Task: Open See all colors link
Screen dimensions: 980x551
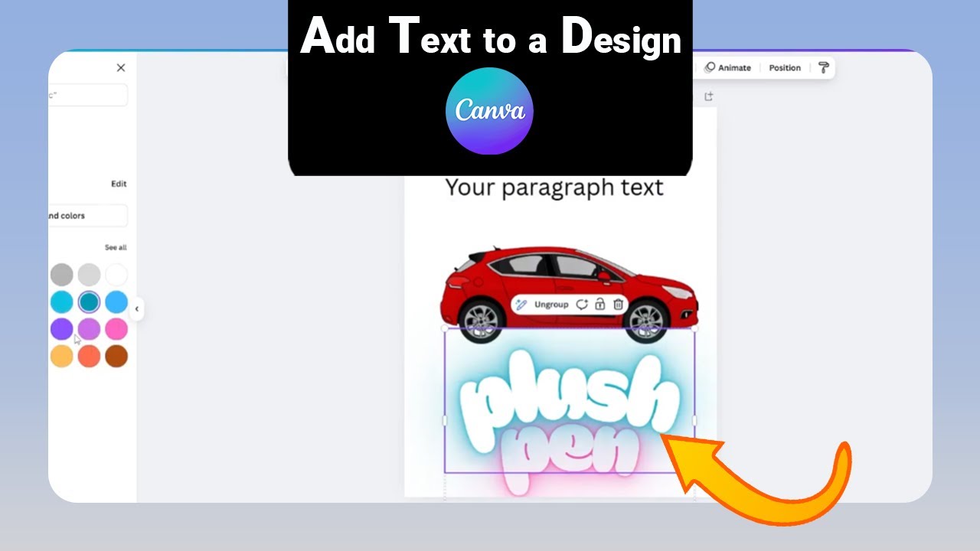Action: tap(116, 247)
